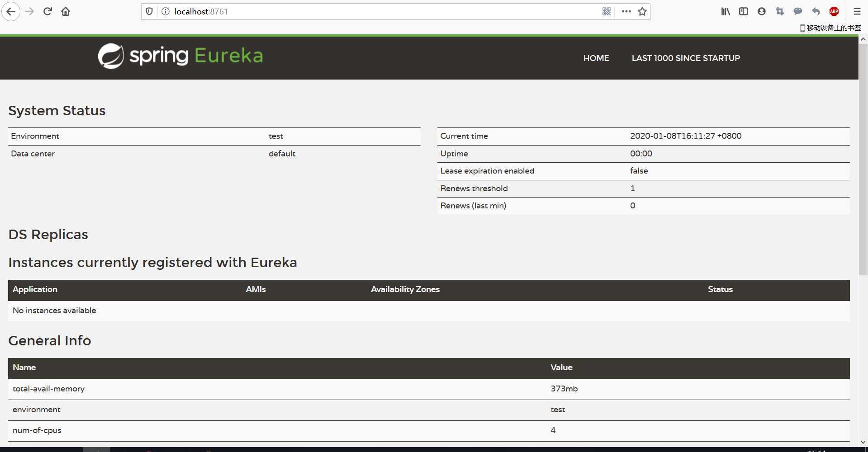Screen dimensions: 868x452
Task: Bookmark this page with the star icon
Action: tap(642, 12)
